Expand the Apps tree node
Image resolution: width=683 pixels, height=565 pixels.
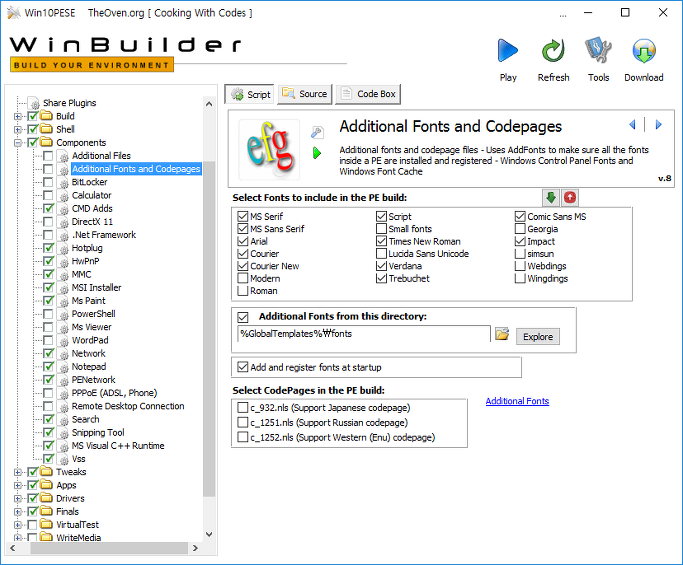click(18, 485)
